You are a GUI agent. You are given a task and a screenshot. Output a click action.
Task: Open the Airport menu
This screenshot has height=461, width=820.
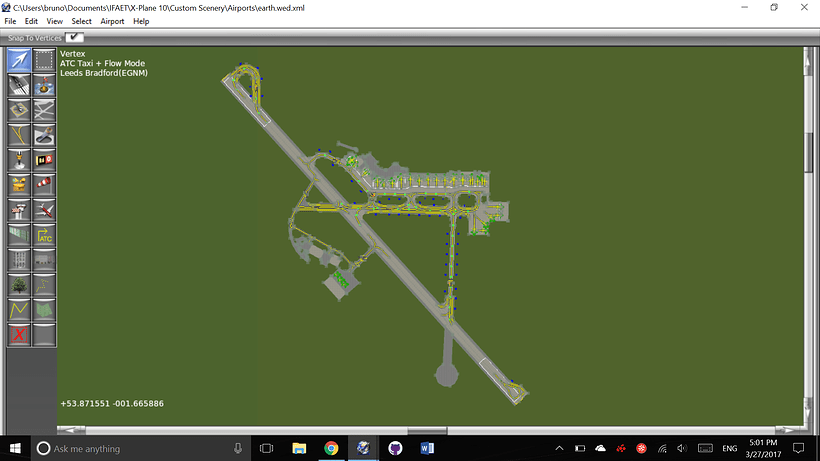(x=112, y=21)
